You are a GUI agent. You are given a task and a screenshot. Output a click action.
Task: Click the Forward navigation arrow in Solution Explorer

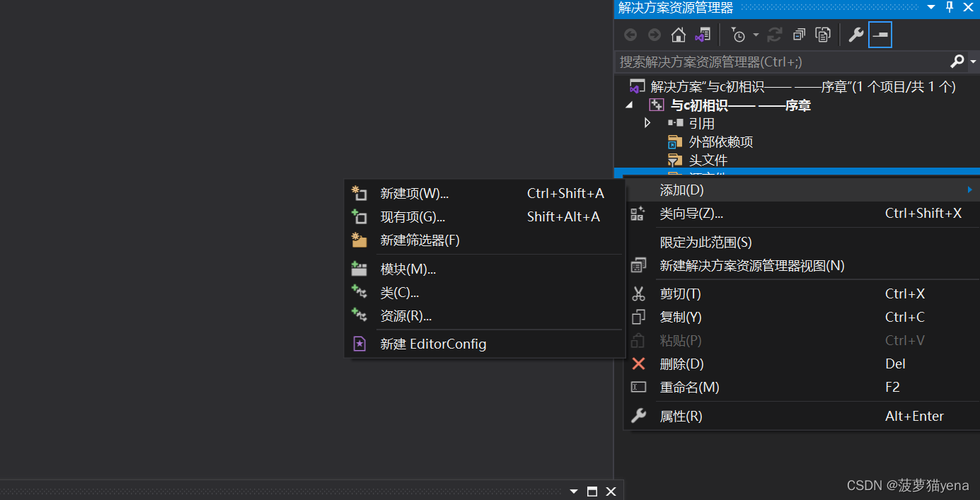[x=655, y=35]
